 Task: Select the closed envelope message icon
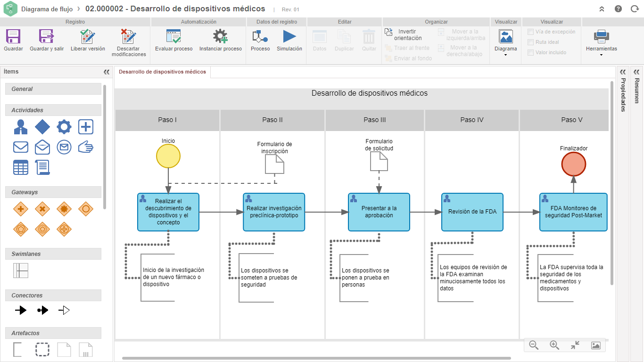21,147
